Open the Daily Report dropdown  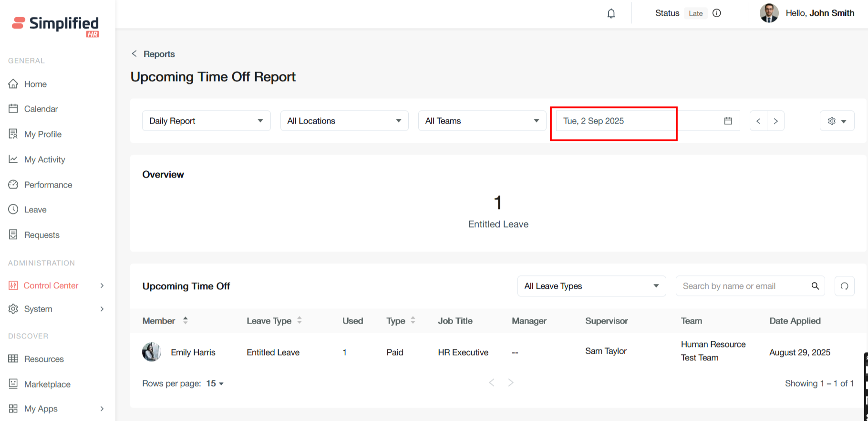tap(206, 121)
